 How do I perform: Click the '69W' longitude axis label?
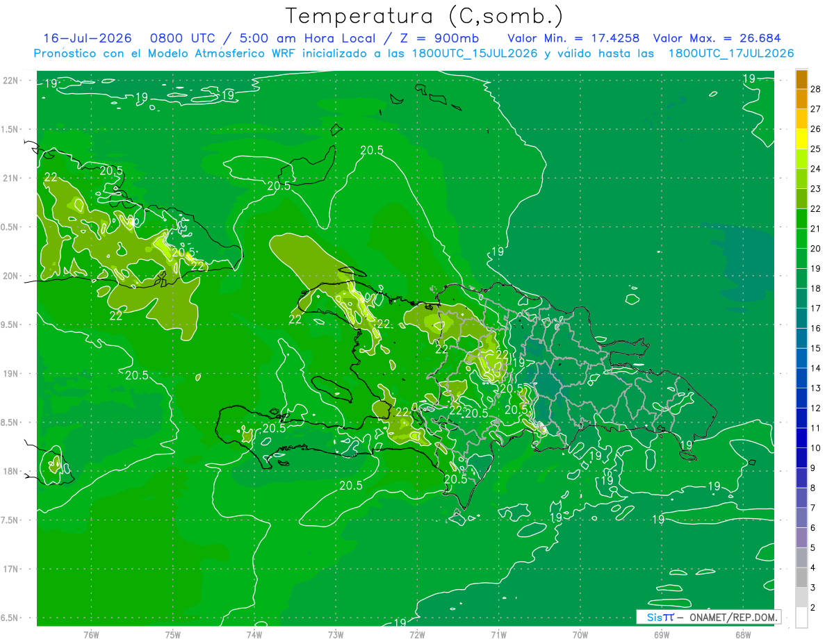tap(662, 634)
